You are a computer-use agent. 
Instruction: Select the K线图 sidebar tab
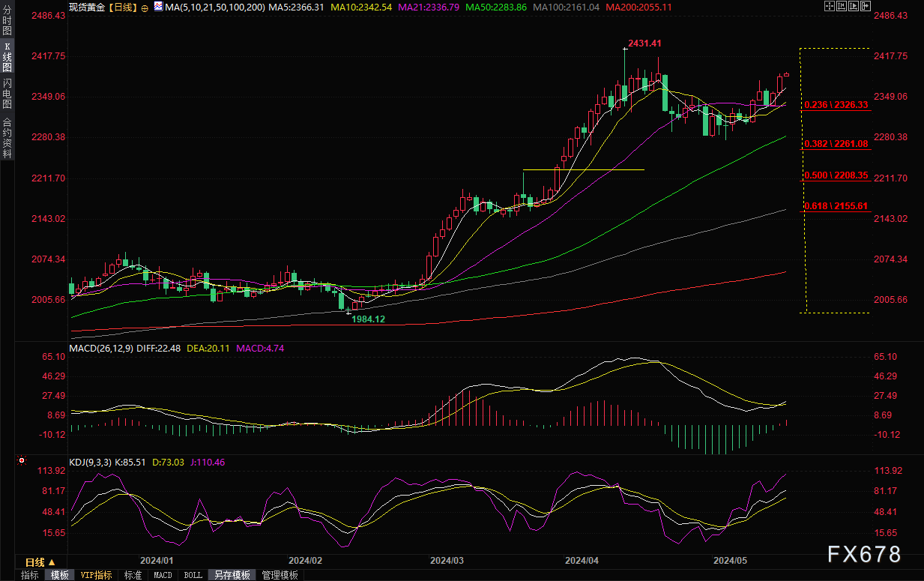tap(7, 56)
